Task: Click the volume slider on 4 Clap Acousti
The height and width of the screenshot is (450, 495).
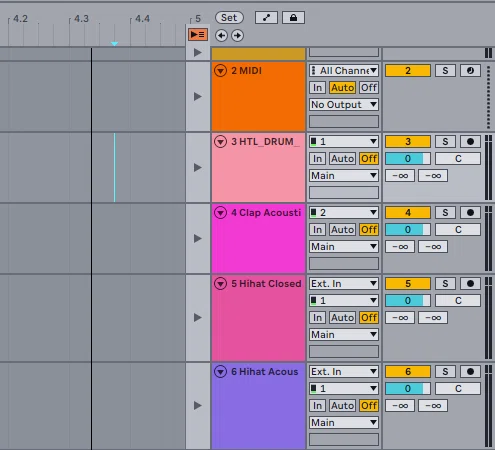Action: (x=408, y=230)
